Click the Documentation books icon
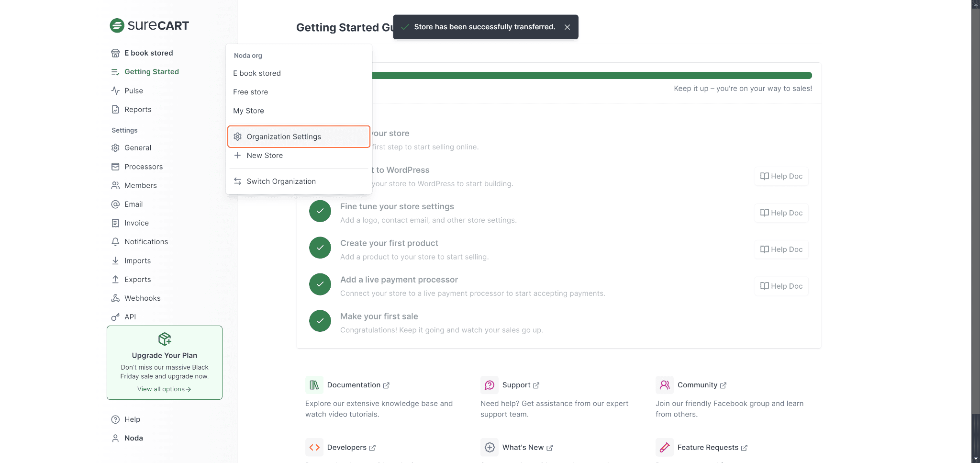 click(x=314, y=385)
